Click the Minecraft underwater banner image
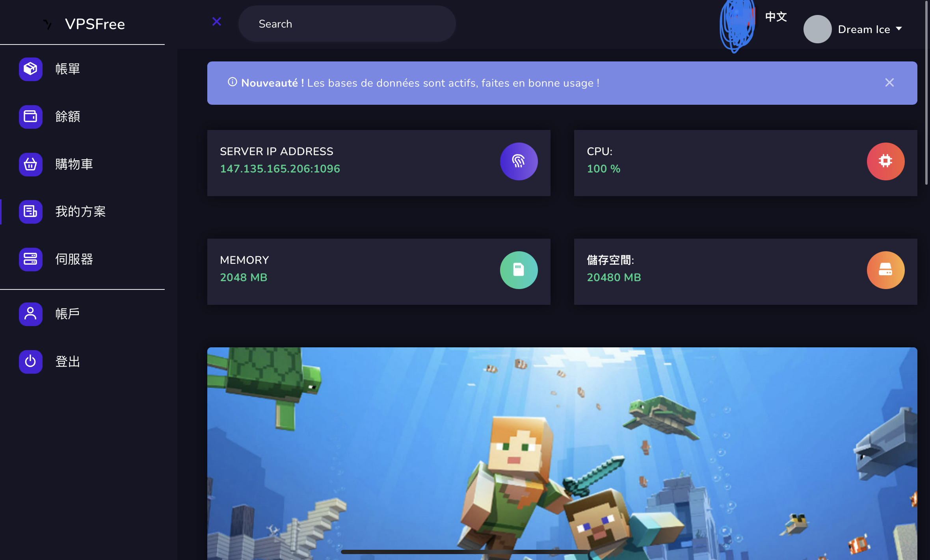This screenshot has height=560, width=930. click(x=562, y=453)
